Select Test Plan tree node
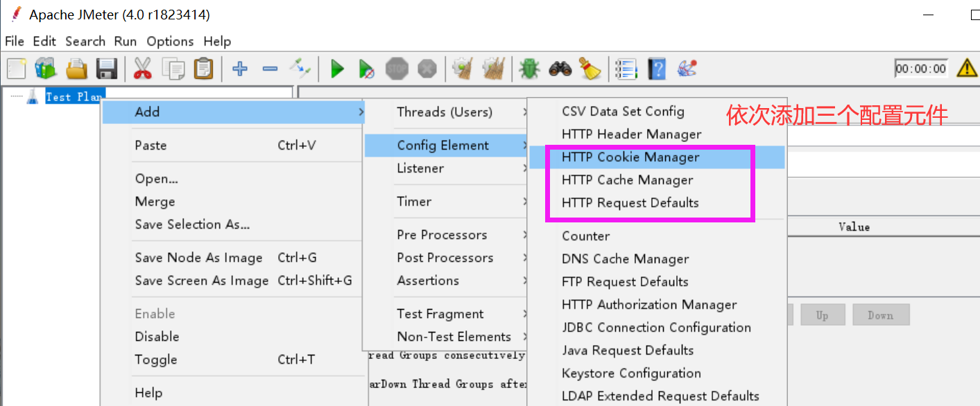The image size is (980, 406). [75, 97]
